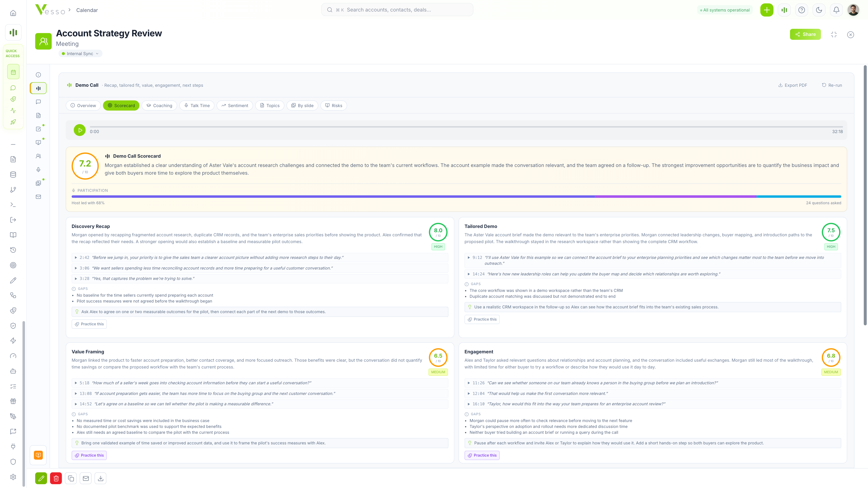Viewport: 868px width, 488px height.
Task: Click the green edit pencil button
Action: (41, 478)
